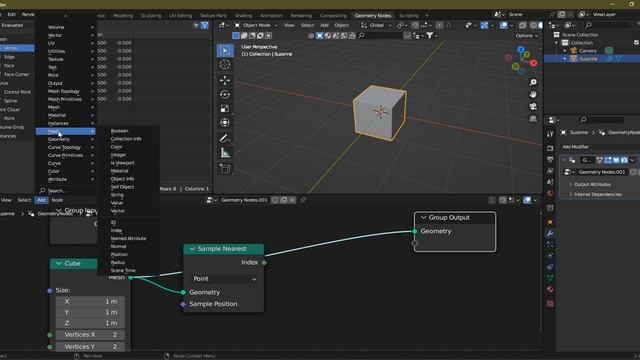Open the Physics properties tab
Viewport: 640px width, 360px height.
tap(550, 256)
